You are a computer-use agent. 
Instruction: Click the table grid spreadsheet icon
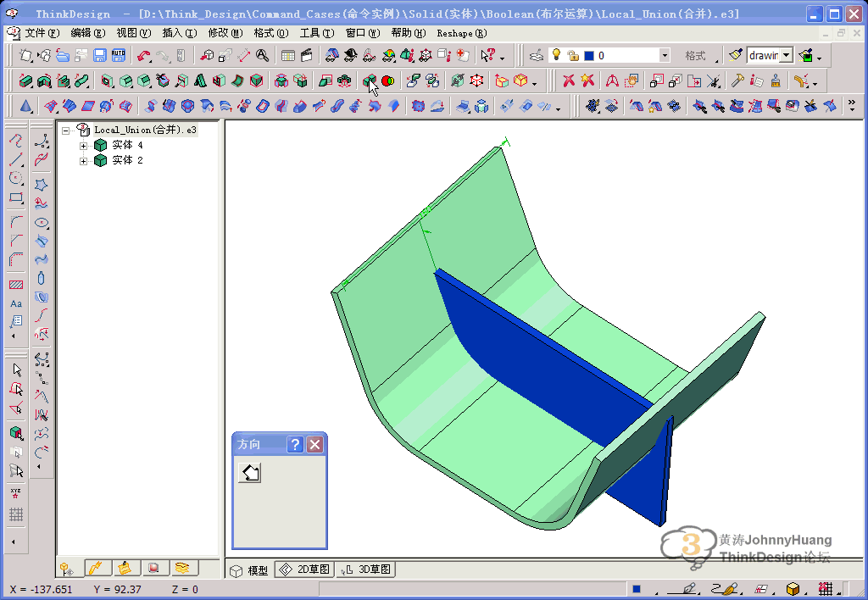coord(288,55)
